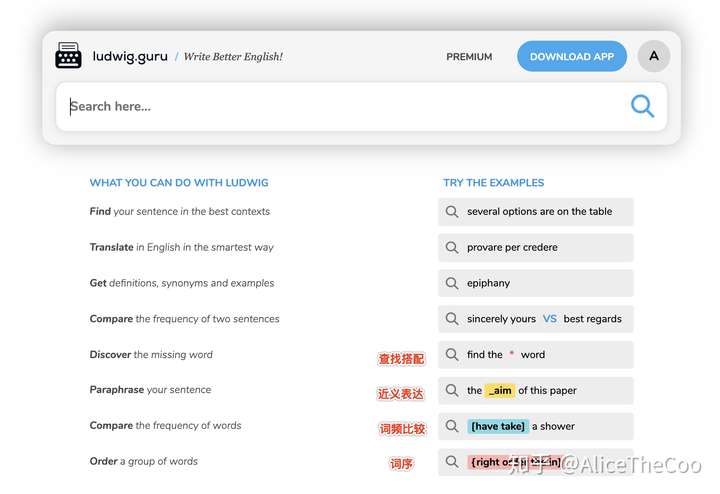Try the example 'find the * word'

(x=535, y=354)
